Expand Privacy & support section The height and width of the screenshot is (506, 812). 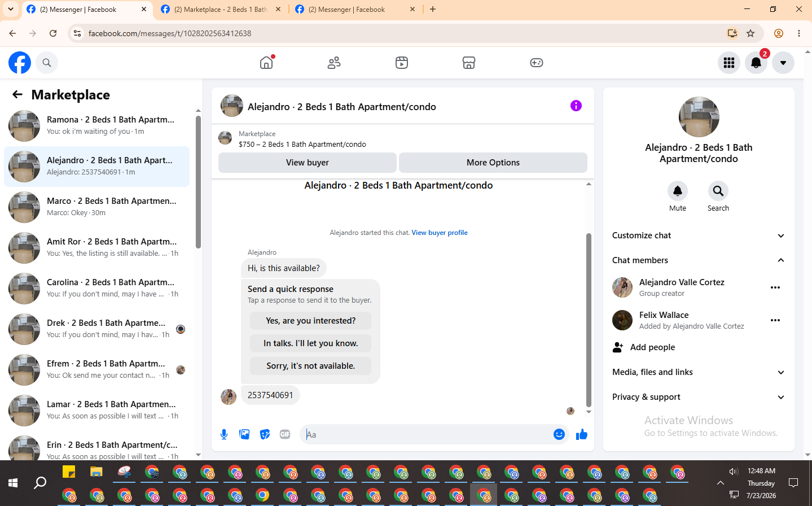pyautogui.click(x=699, y=397)
